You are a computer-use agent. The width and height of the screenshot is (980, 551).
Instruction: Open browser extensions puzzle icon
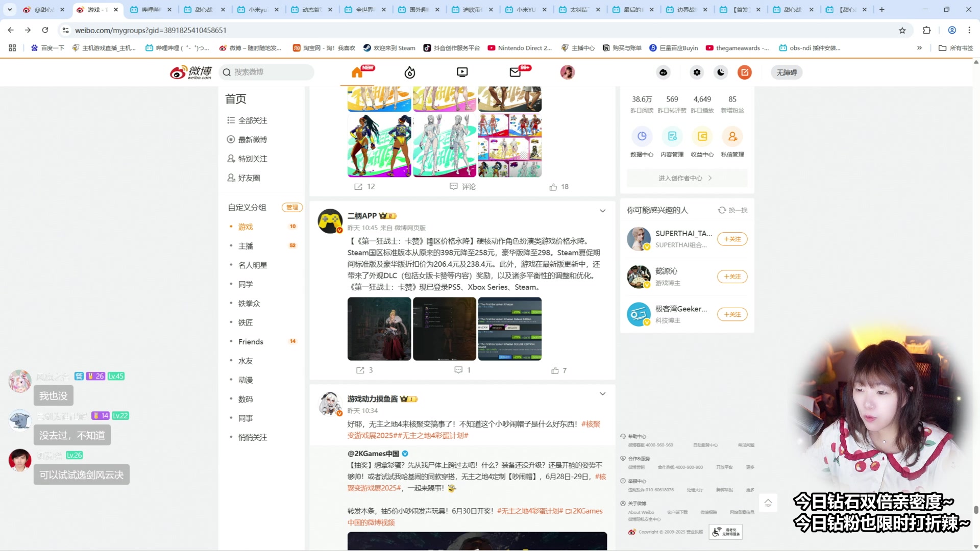click(927, 30)
